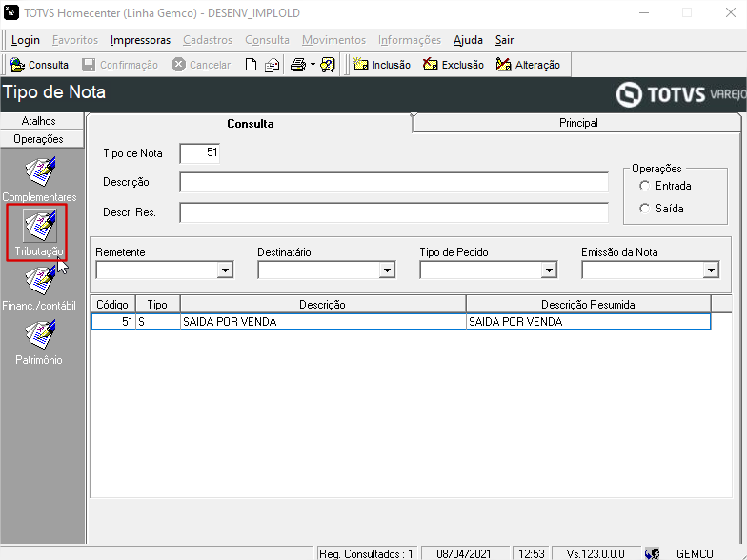The image size is (747, 560).
Task: Close the TOTVS Homecenter window
Action: pyautogui.click(x=730, y=12)
